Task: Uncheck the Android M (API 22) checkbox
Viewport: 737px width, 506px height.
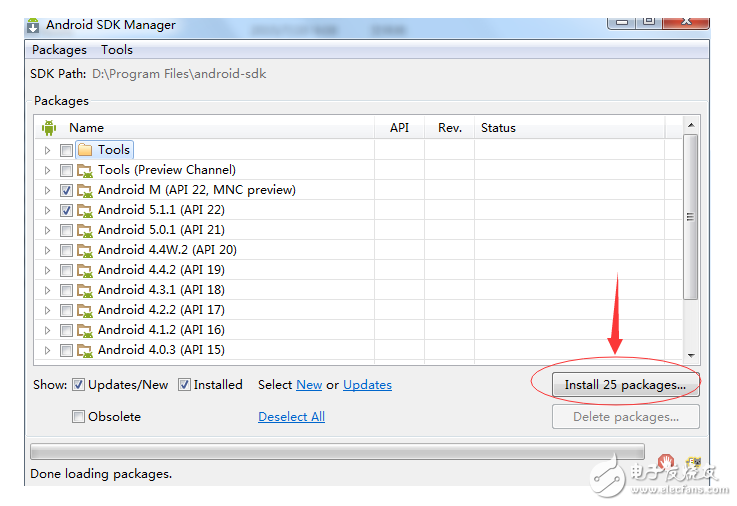Action: click(x=66, y=190)
